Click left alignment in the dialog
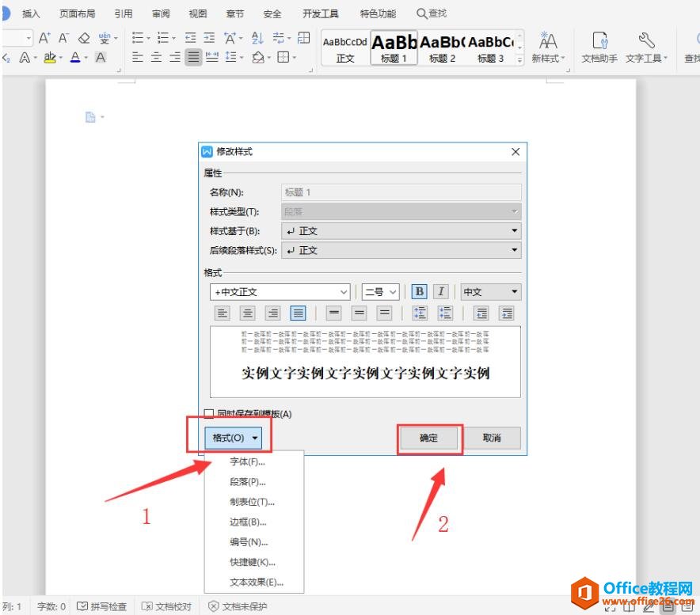The height and width of the screenshot is (615, 700). point(222,313)
